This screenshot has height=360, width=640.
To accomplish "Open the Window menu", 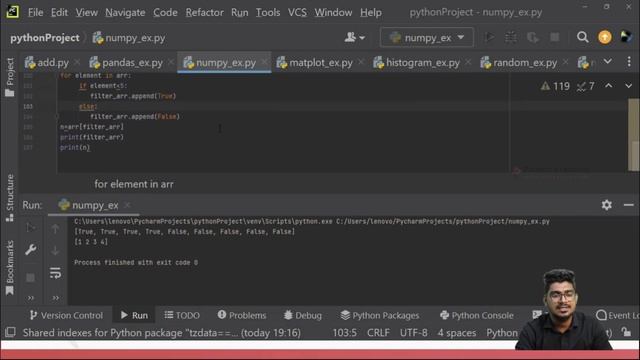I will (333, 13).
